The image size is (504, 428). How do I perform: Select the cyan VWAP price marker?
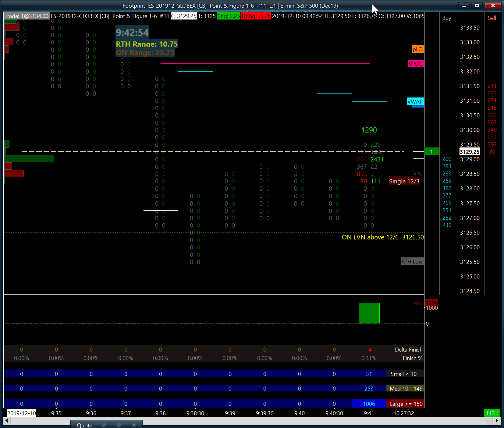(x=415, y=101)
